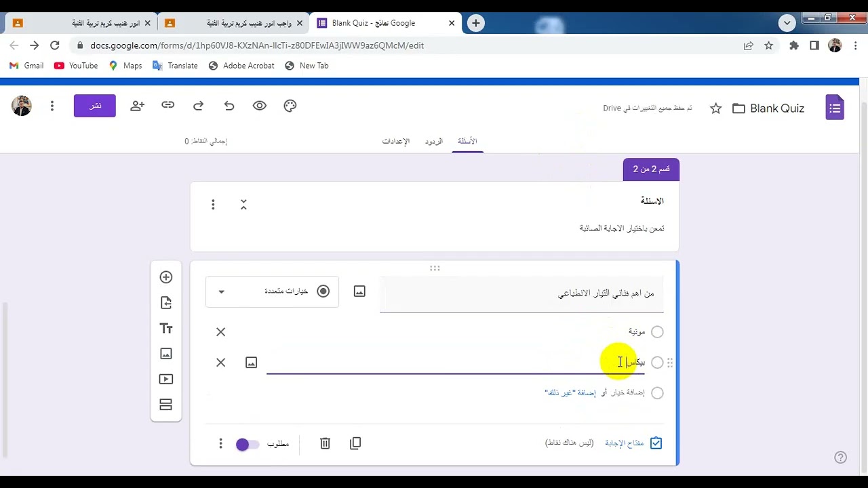Image resolution: width=868 pixels, height=488 pixels.
Task: Grab the question drag handle dots
Action: tap(435, 268)
